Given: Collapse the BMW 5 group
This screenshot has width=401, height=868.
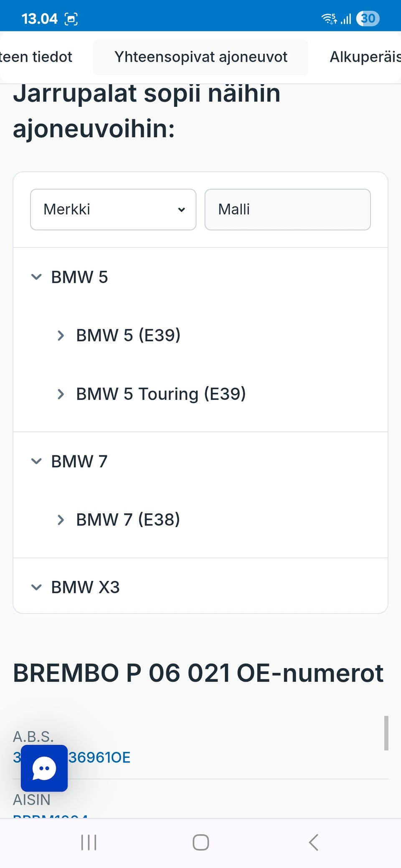Looking at the screenshot, I should (37, 277).
